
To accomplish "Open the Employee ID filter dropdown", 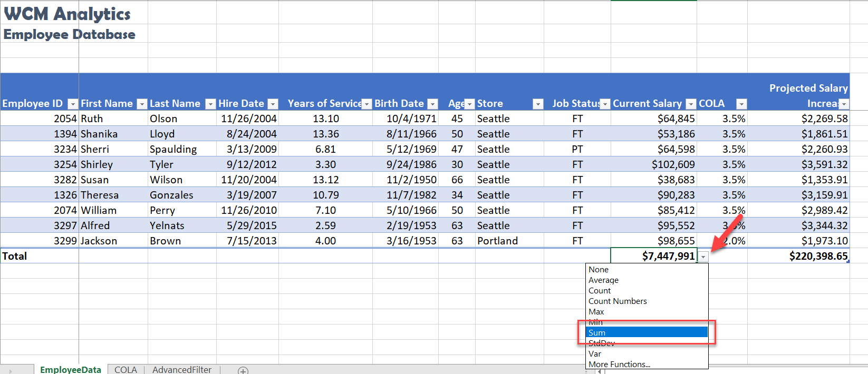I will tap(73, 104).
